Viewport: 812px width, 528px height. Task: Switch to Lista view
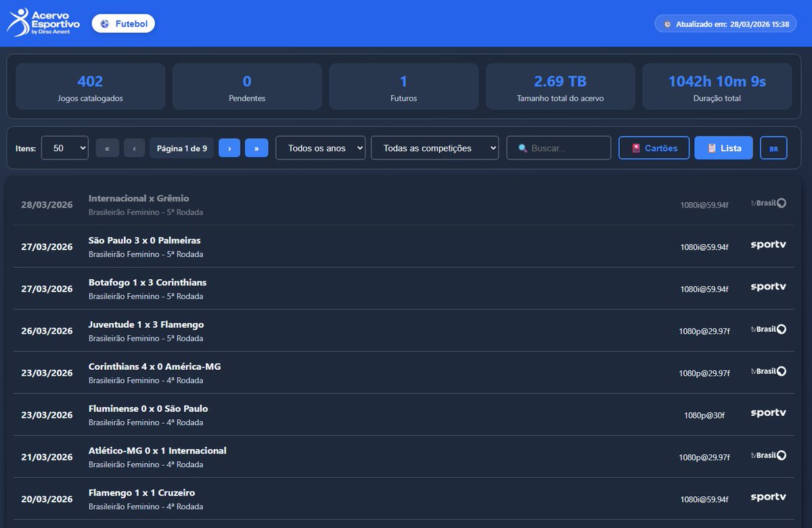click(723, 148)
